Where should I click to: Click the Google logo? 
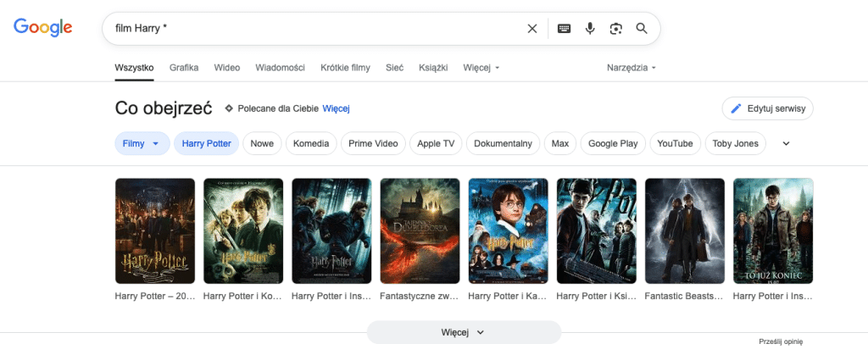(x=42, y=28)
